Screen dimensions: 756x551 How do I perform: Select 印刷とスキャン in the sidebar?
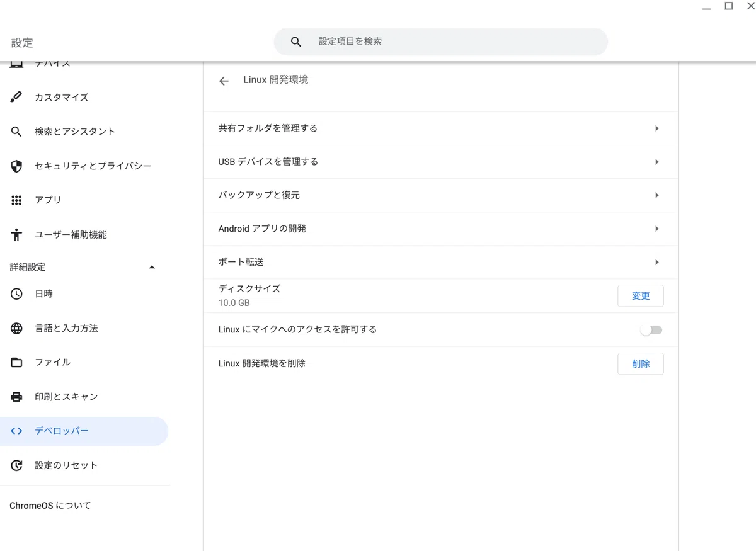(x=84, y=397)
